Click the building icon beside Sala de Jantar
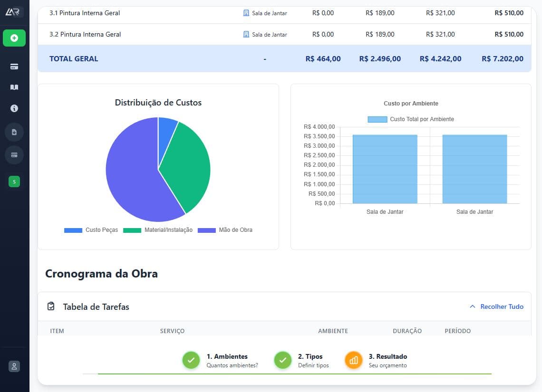The height and width of the screenshot is (392, 542). 245,13
